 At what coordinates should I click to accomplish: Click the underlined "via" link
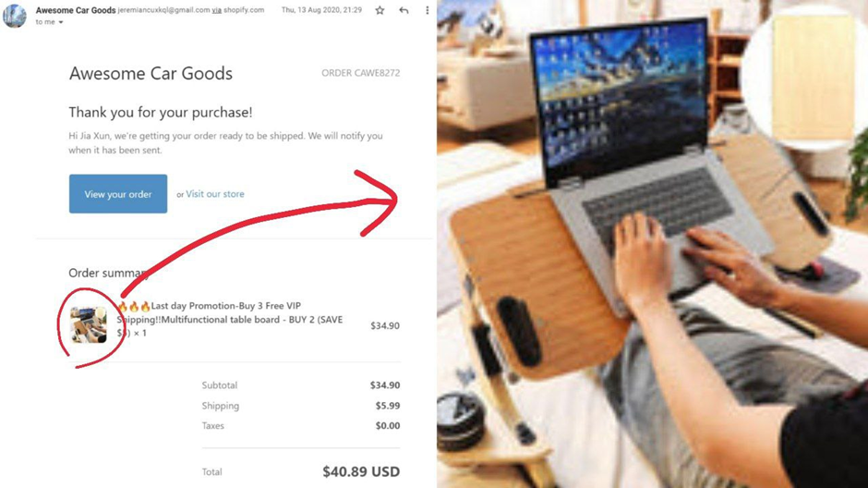point(217,10)
